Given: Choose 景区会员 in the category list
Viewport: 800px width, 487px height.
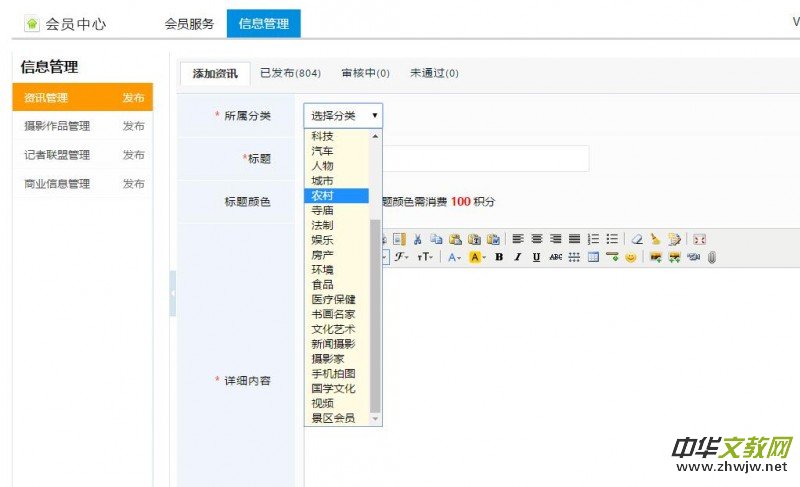Looking at the screenshot, I should [x=333, y=418].
